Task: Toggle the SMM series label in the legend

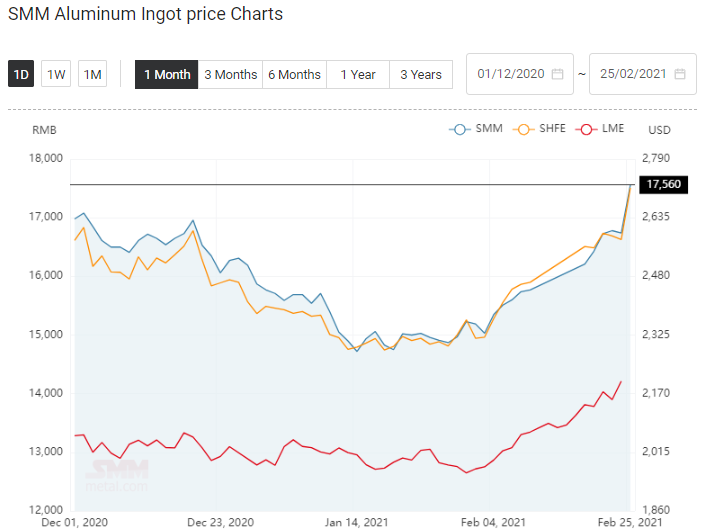Action: pyautogui.click(x=489, y=129)
